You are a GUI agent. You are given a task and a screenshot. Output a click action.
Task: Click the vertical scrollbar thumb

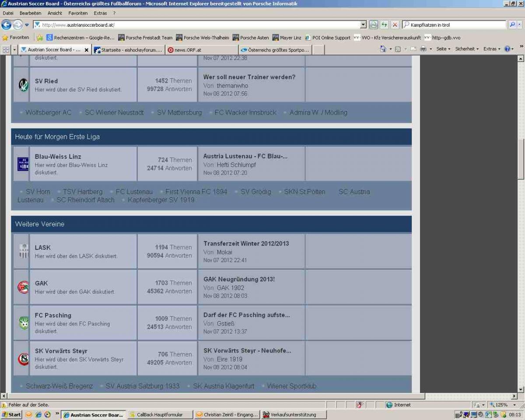tap(521, 159)
